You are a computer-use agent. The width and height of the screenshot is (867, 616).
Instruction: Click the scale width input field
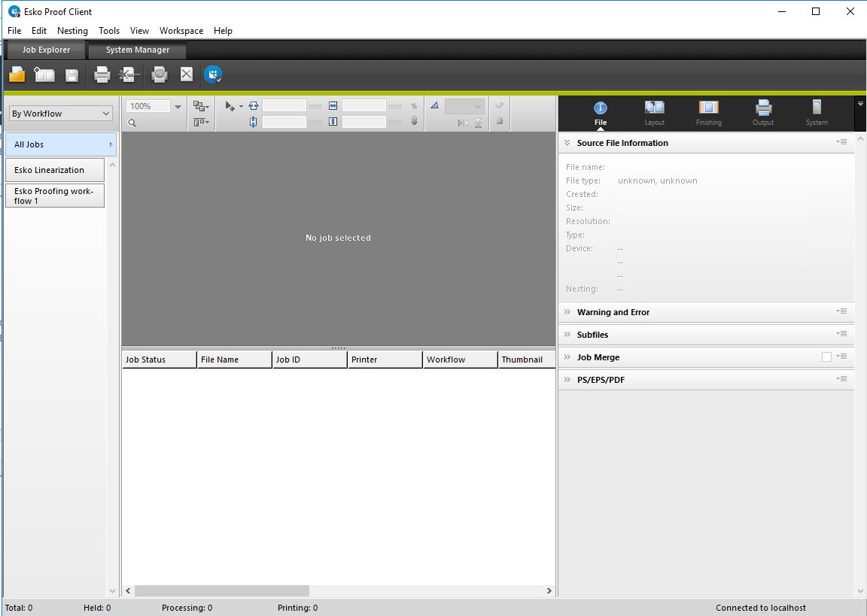click(364, 105)
